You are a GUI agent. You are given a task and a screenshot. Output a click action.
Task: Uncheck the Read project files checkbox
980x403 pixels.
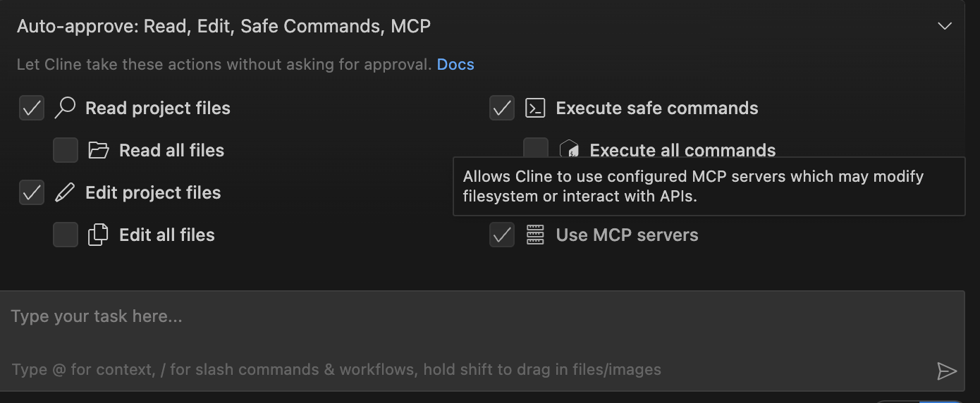(32, 108)
